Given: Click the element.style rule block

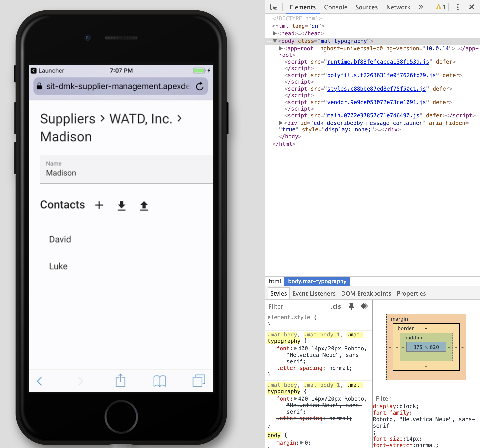Looking at the screenshot, I should click(319, 321).
